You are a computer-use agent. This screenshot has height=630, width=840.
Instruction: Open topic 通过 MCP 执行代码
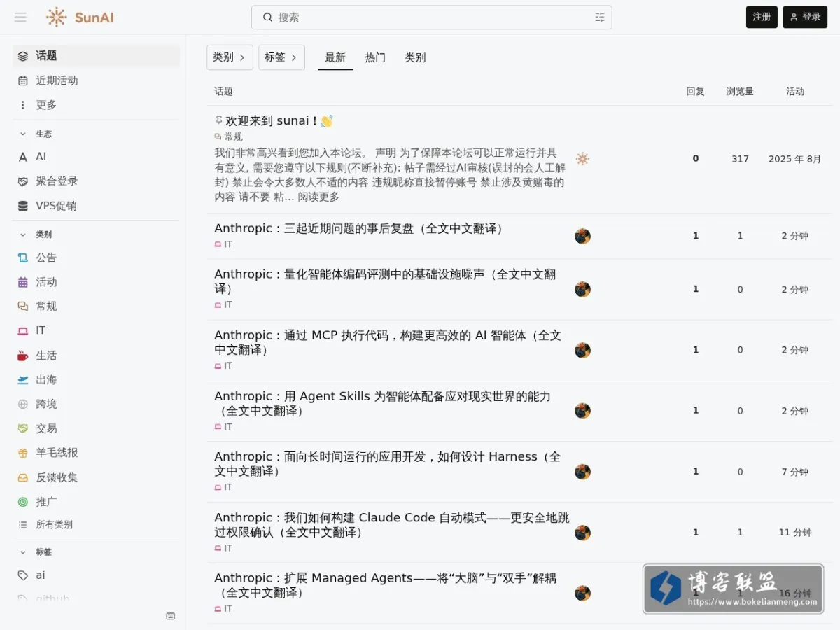click(388, 342)
